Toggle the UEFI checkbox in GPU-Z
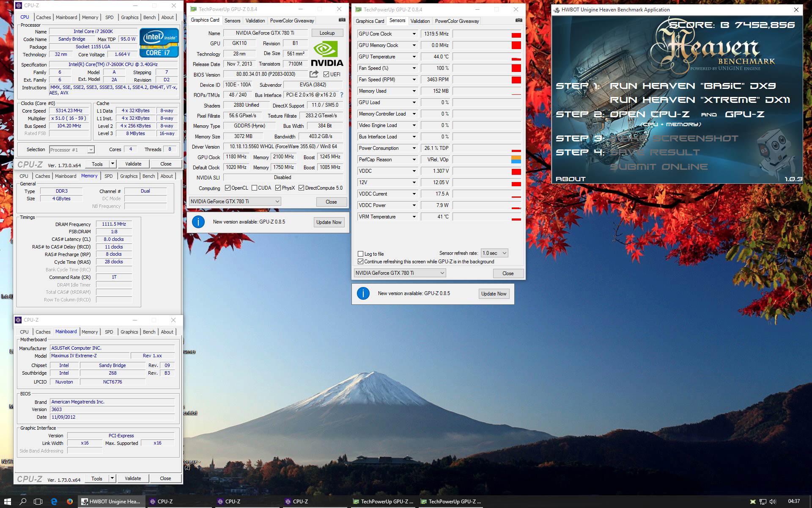This screenshot has width=812, height=508. click(326, 75)
